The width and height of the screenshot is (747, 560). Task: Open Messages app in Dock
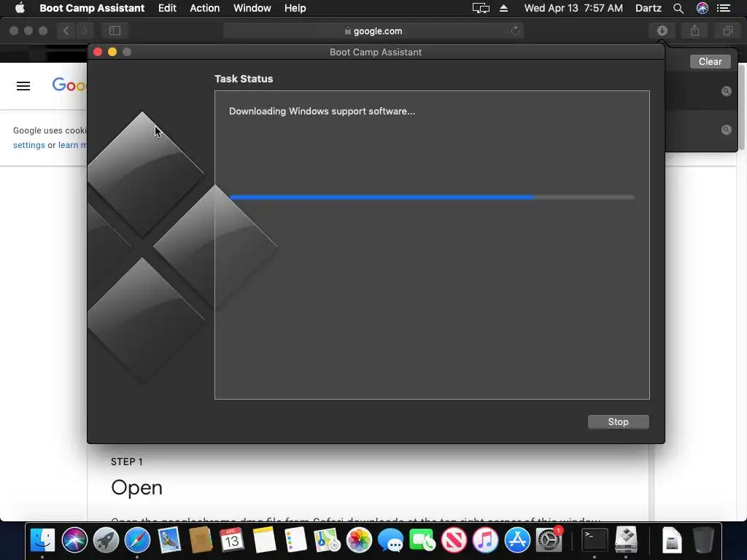pyautogui.click(x=390, y=540)
